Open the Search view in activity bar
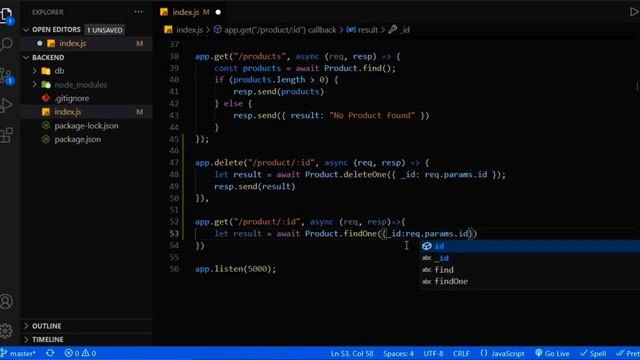This screenshot has height=360, width=640. [6, 44]
